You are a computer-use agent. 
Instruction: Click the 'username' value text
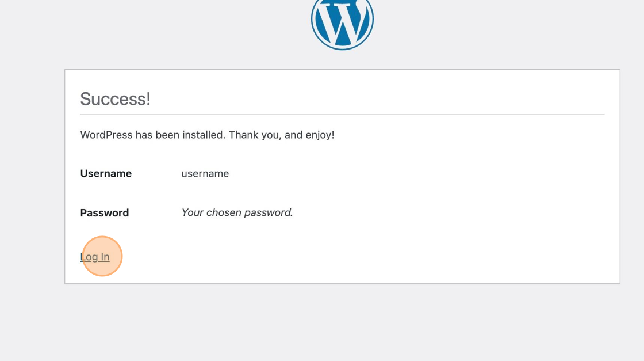click(205, 173)
